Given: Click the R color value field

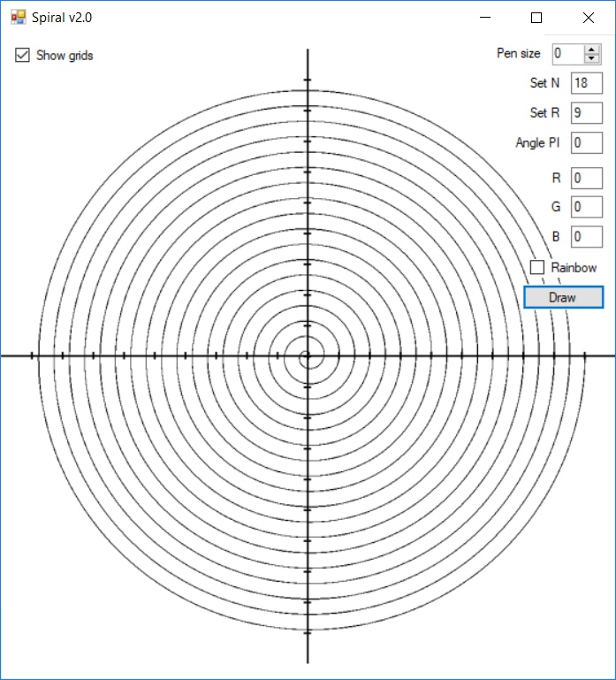Looking at the screenshot, I should (587, 178).
